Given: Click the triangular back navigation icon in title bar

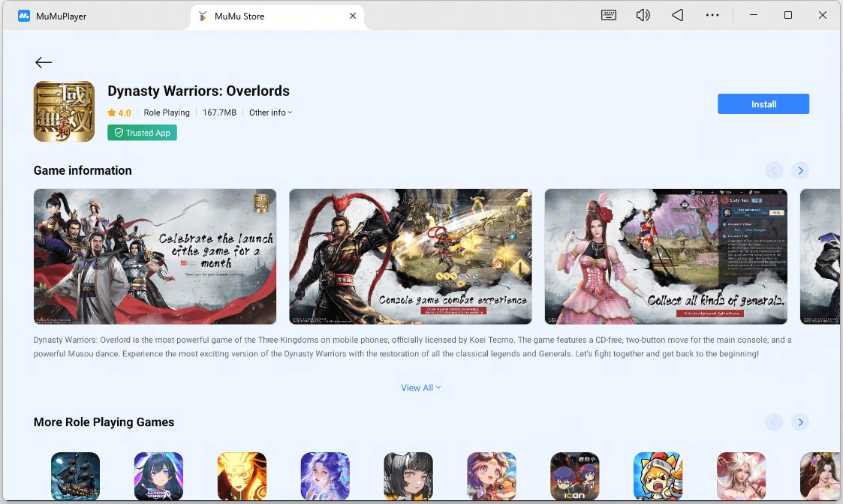Looking at the screenshot, I should [x=677, y=16].
